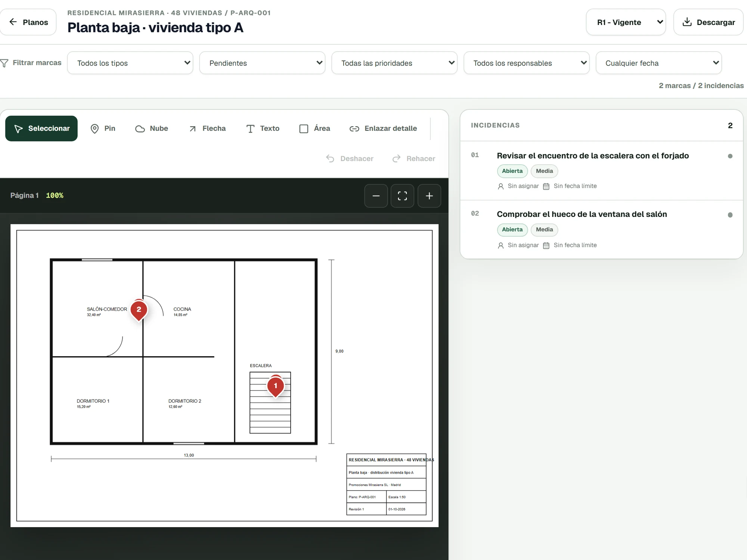Click Sin fecha límite on incidencia 01
The width and height of the screenshot is (747, 560).
coord(570,186)
